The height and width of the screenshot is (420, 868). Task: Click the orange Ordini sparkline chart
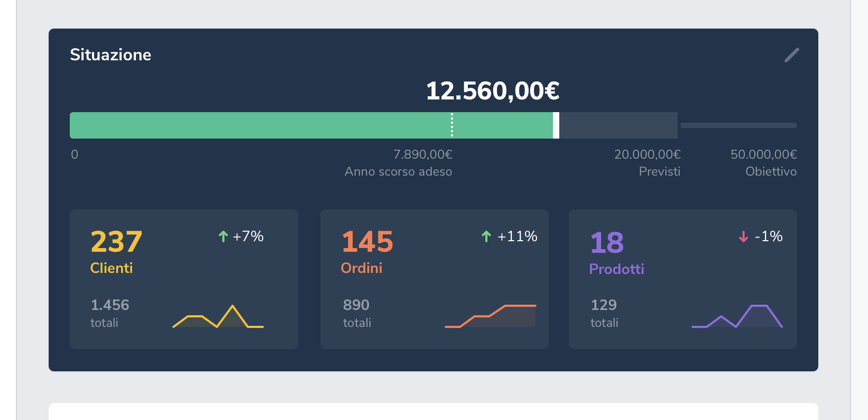click(x=491, y=316)
